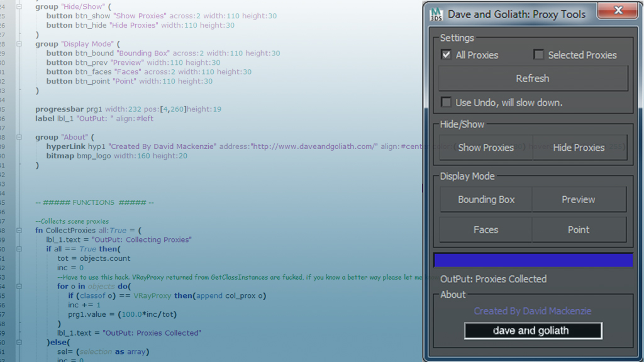Click the 'button btn_faces' code line
The width and height of the screenshot is (644, 362).
pos(148,72)
